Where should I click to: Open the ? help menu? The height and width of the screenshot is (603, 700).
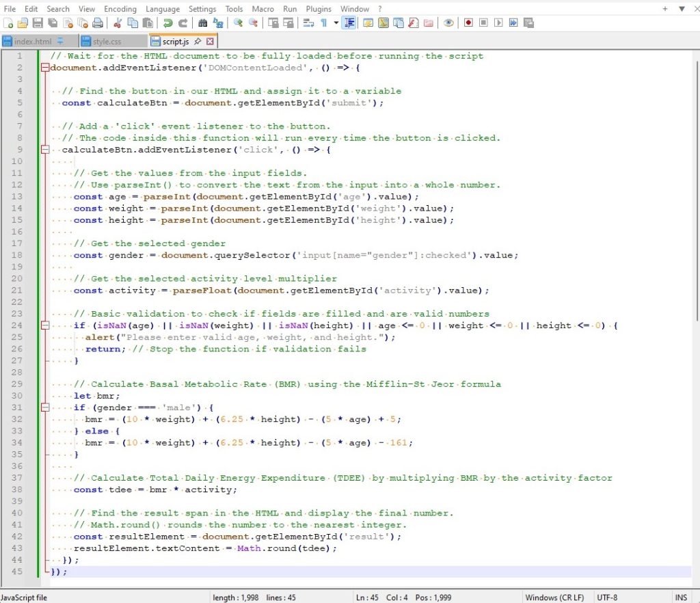coord(380,9)
